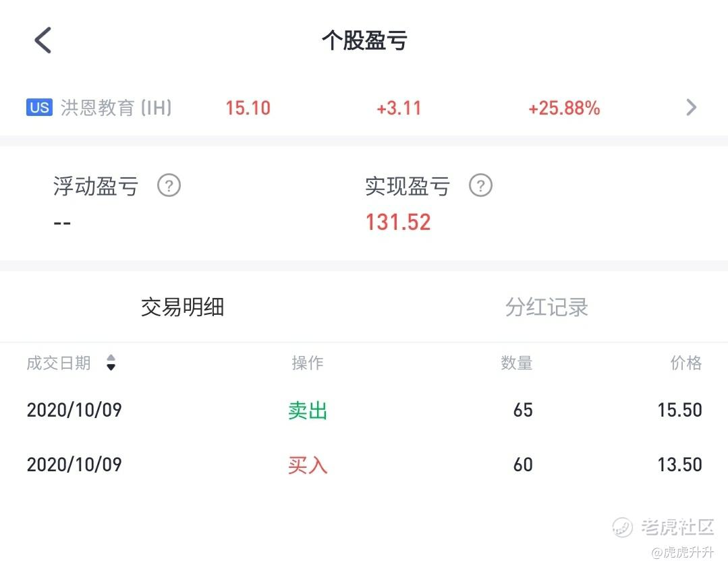The width and height of the screenshot is (728, 569).
Task: Click the 成交日期 column header
Action: [x=59, y=363]
